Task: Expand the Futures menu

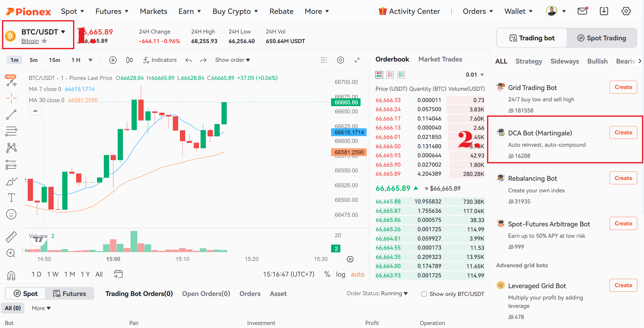Action: (x=112, y=11)
